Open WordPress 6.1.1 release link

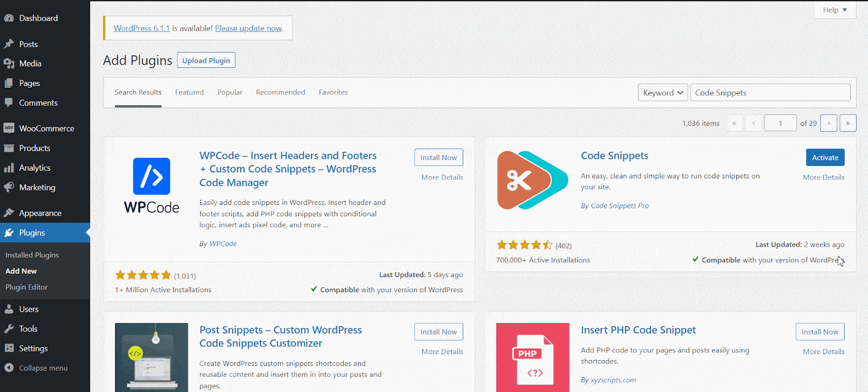click(142, 28)
